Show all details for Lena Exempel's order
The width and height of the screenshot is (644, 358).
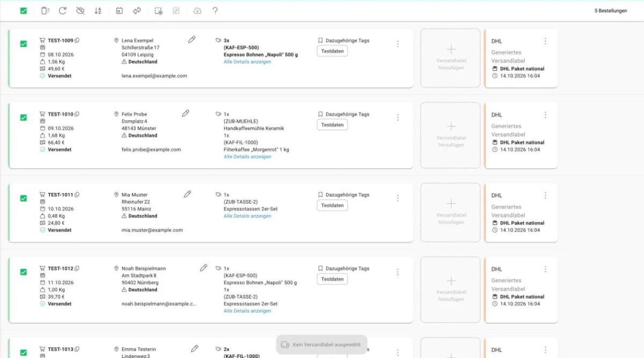pyautogui.click(x=247, y=62)
